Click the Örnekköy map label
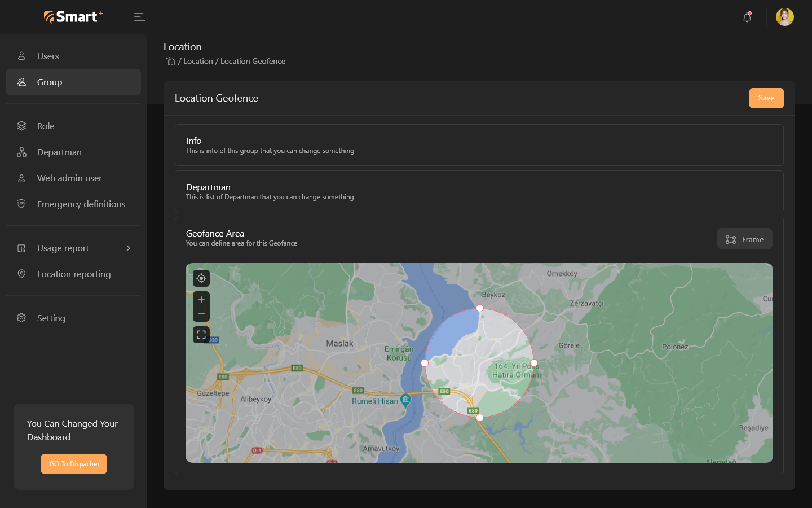Viewport: 812px width, 508px height. [x=562, y=274]
